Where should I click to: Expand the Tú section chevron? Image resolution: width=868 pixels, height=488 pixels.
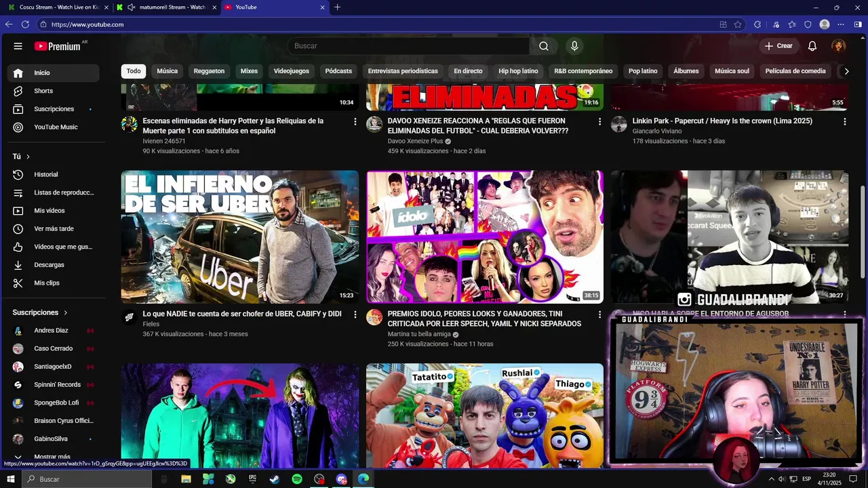click(28, 157)
